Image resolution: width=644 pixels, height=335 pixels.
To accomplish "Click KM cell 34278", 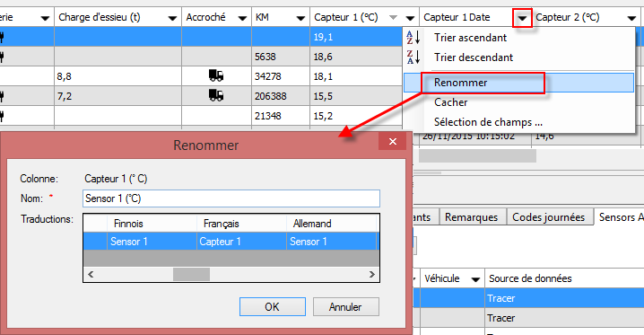I will [x=281, y=76].
